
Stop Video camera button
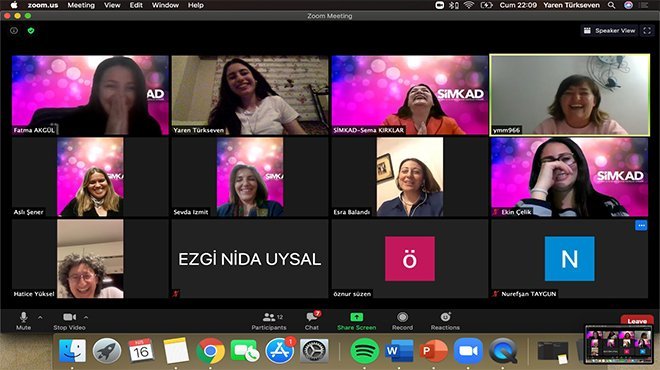[69, 321]
